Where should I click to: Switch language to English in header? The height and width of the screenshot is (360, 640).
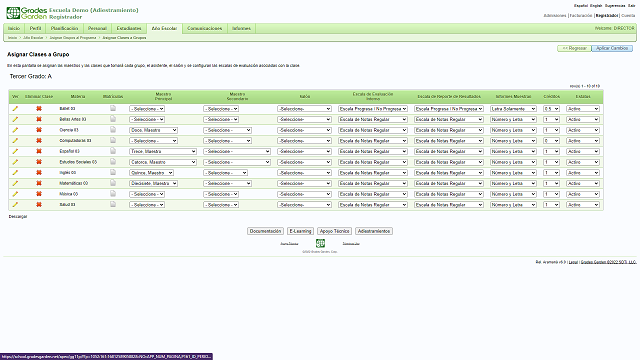[x=596, y=6]
